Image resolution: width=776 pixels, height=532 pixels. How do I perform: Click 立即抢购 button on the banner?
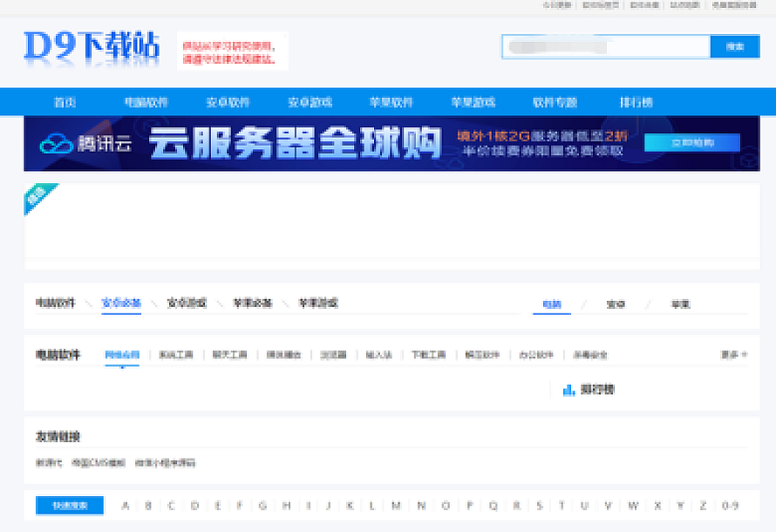692,142
